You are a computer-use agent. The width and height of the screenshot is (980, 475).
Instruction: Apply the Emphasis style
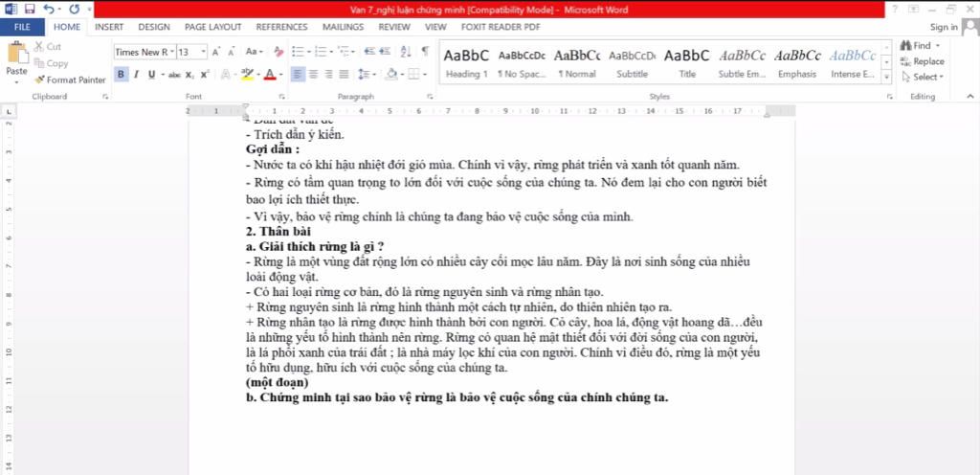(797, 63)
